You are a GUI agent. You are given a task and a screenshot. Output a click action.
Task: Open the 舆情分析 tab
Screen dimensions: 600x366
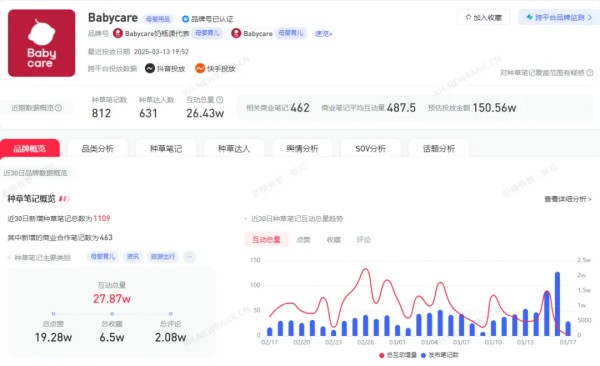pos(302,149)
